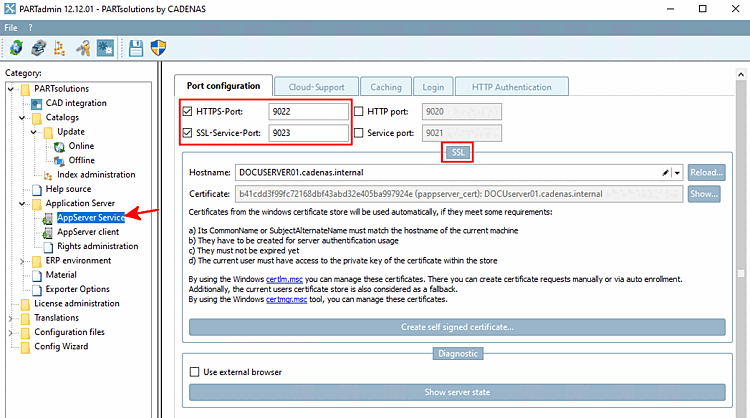Open the ? help menu
Image resolution: width=750 pixels, height=418 pixels.
[x=31, y=28]
